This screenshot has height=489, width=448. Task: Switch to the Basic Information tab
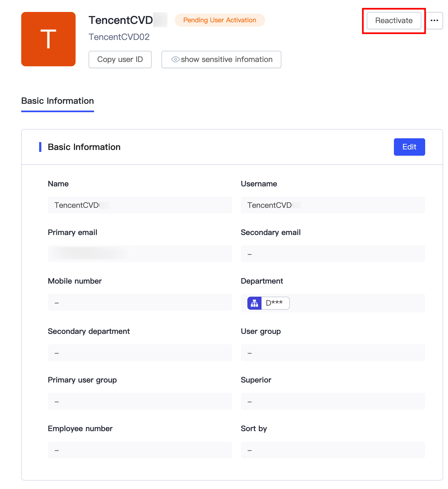click(x=57, y=101)
